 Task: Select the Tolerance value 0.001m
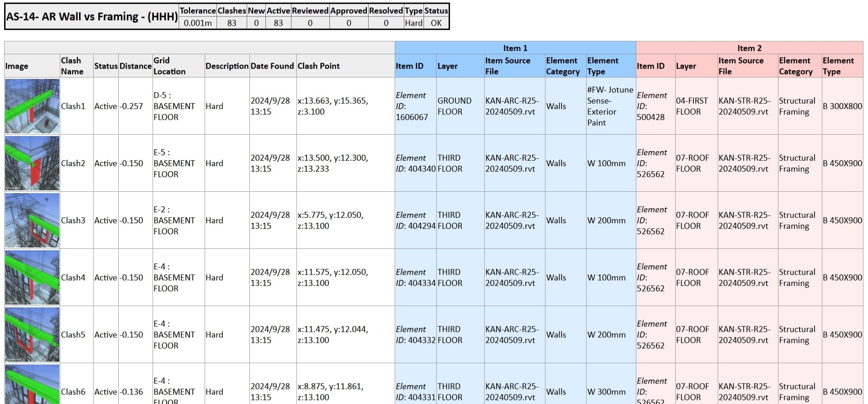198,23
